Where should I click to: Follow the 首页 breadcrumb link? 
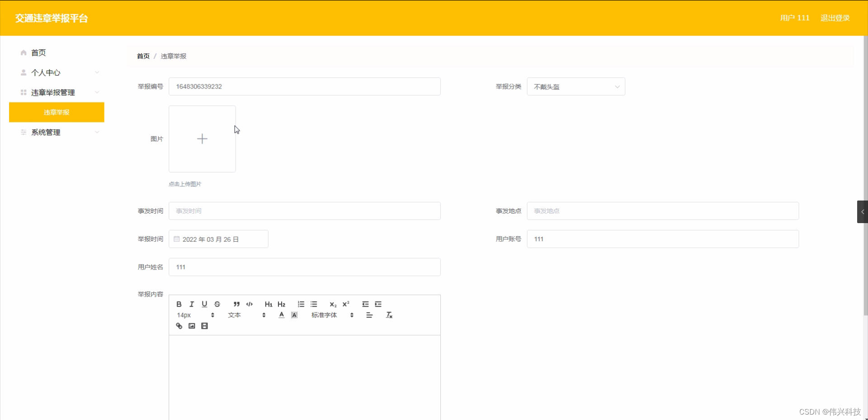[143, 56]
